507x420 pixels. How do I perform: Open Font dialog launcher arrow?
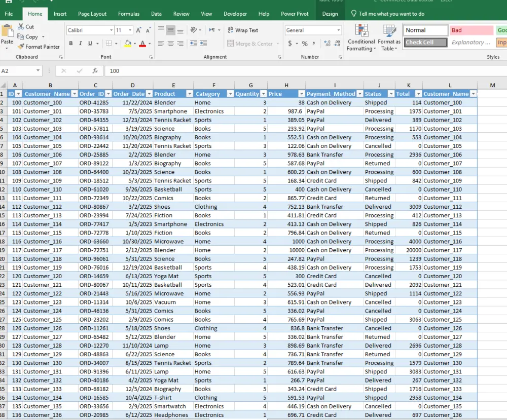pyautogui.click(x=151, y=57)
